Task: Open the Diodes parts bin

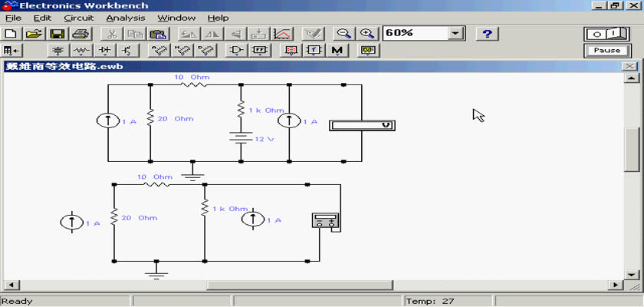Action: pos(106,51)
